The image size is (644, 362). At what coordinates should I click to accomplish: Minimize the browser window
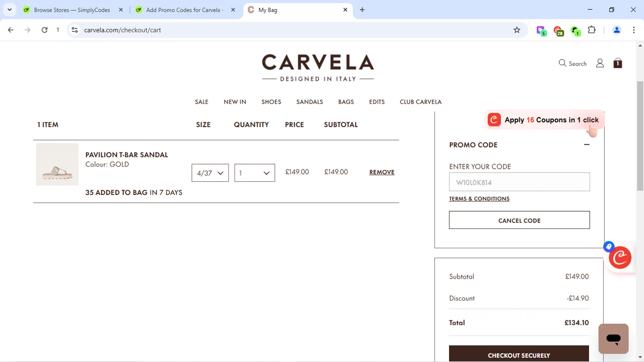(x=590, y=9)
